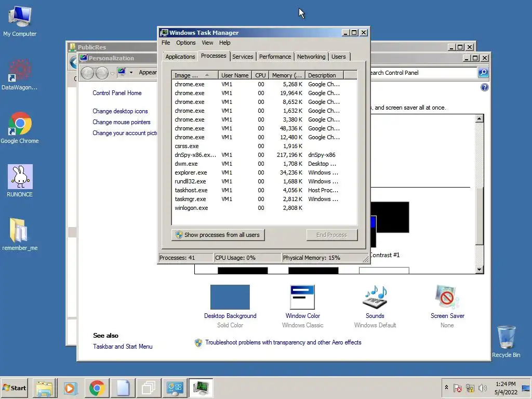
Task: Open Change mouse pointers link
Action: coord(122,122)
